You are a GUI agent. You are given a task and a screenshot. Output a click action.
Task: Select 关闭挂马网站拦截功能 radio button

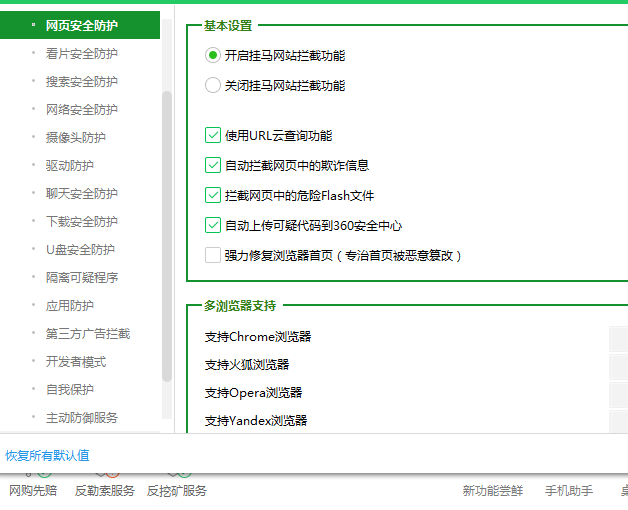pyautogui.click(x=213, y=86)
